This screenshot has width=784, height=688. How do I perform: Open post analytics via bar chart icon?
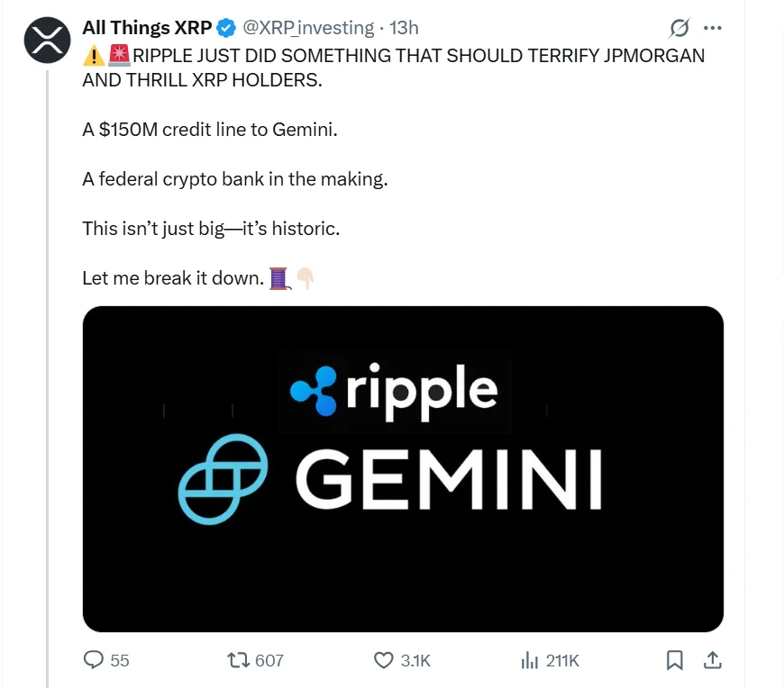pos(529,660)
